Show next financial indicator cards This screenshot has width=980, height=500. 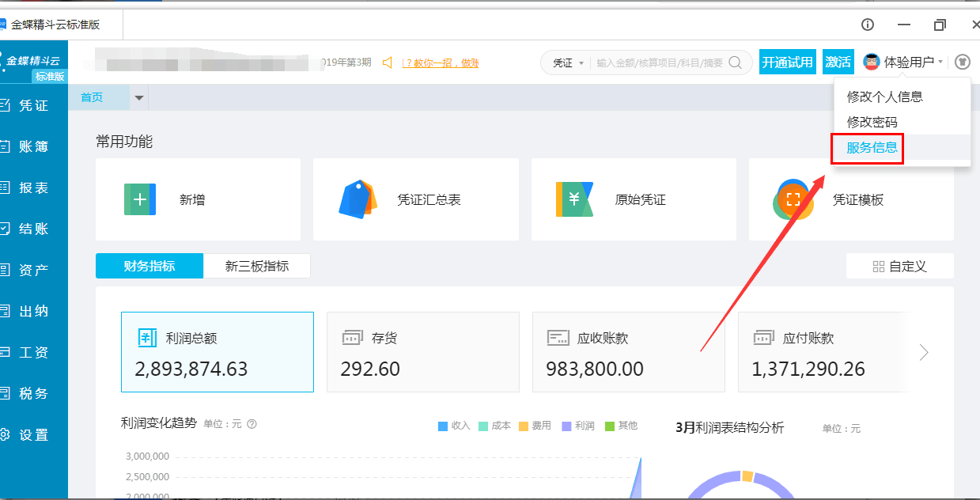[924, 352]
